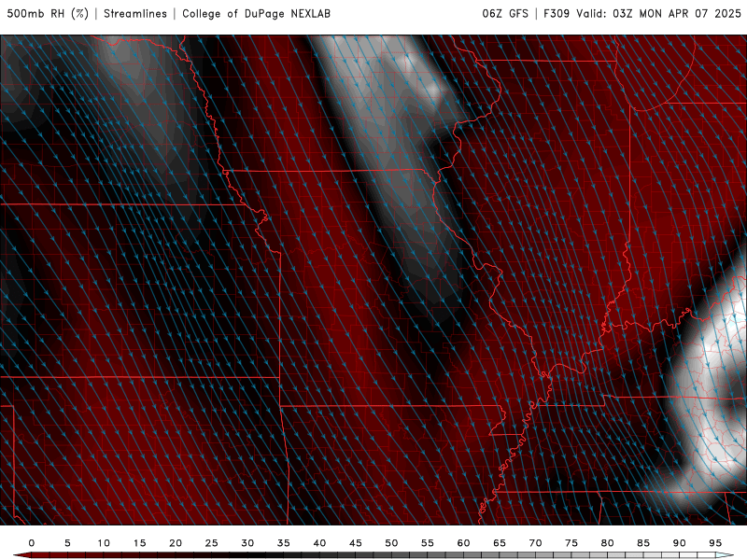
Task: Click the '06Z GFS' model run text
Action: click(x=505, y=13)
